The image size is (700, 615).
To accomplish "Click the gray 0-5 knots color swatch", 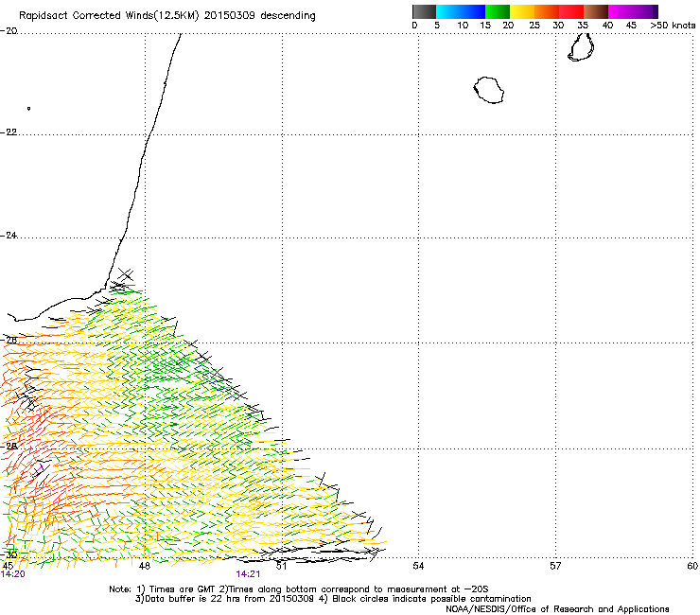I will [x=424, y=11].
